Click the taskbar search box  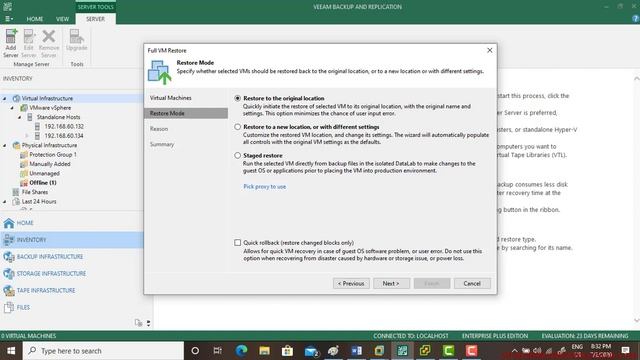tap(103, 351)
